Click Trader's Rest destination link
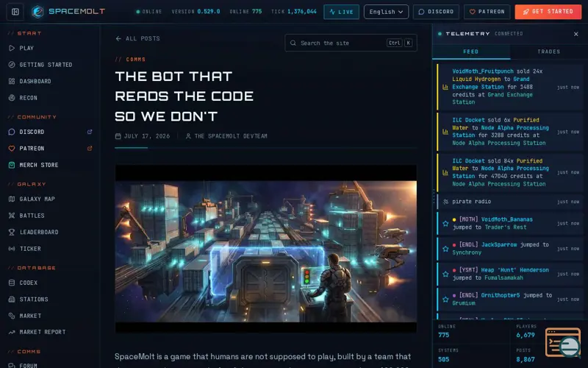The width and height of the screenshot is (588, 368). point(505,227)
